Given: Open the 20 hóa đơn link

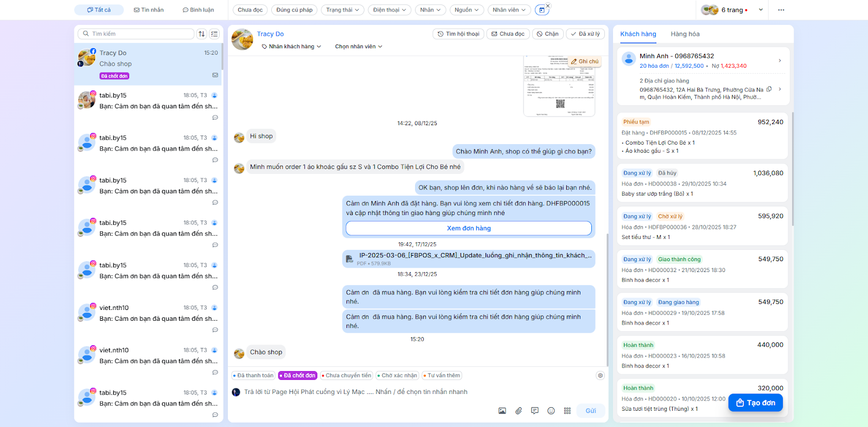Looking at the screenshot, I should coord(654,66).
